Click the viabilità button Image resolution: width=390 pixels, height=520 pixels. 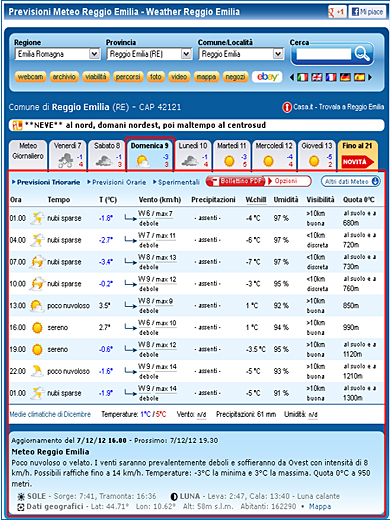96,77
